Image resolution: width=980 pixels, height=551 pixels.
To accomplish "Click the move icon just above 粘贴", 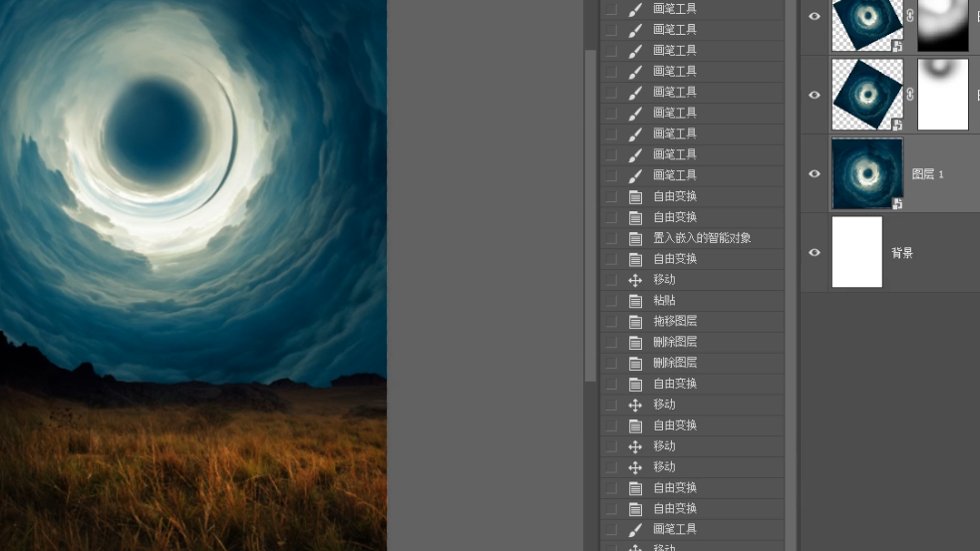I will click(x=635, y=280).
